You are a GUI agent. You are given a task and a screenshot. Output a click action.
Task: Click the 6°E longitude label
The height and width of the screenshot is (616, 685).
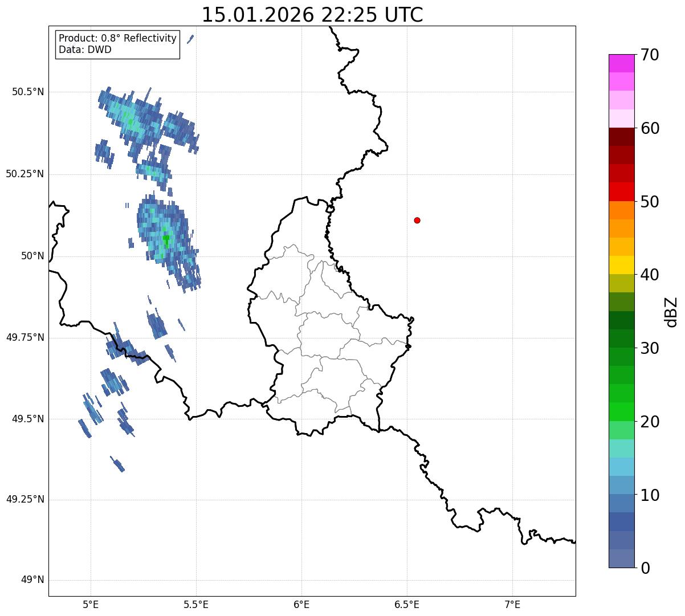(301, 604)
